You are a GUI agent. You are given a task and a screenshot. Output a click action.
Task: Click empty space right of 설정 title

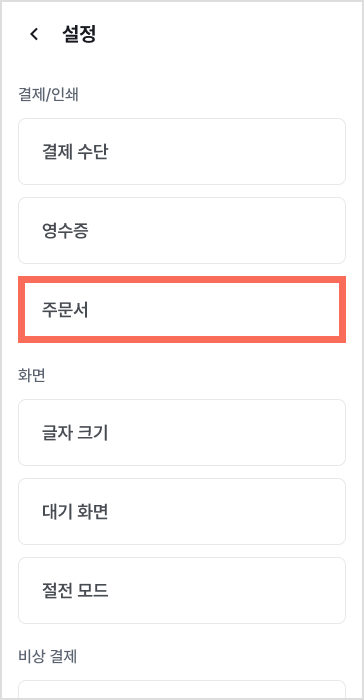tap(223, 34)
